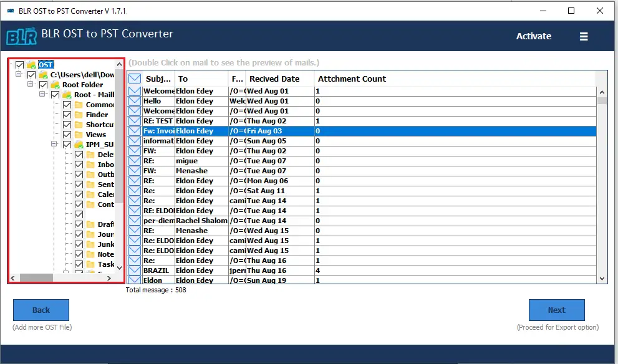Image resolution: width=618 pixels, height=364 pixels.
Task: Collapse the OST root node
Action: [x=9, y=64]
